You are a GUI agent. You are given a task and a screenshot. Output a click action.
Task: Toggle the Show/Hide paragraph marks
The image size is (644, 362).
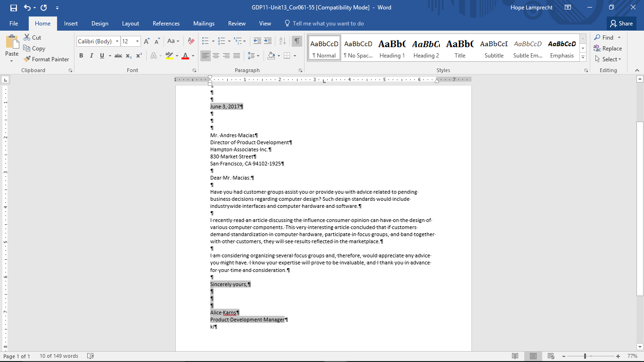pyautogui.click(x=297, y=41)
